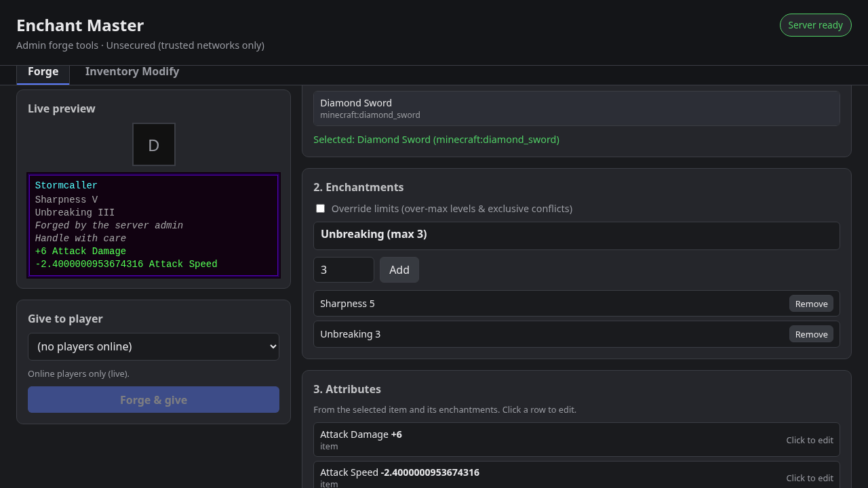The height and width of the screenshot is (488, 868).
Task: Click 'Handle with care' lore line
Action: coord(81,239)
